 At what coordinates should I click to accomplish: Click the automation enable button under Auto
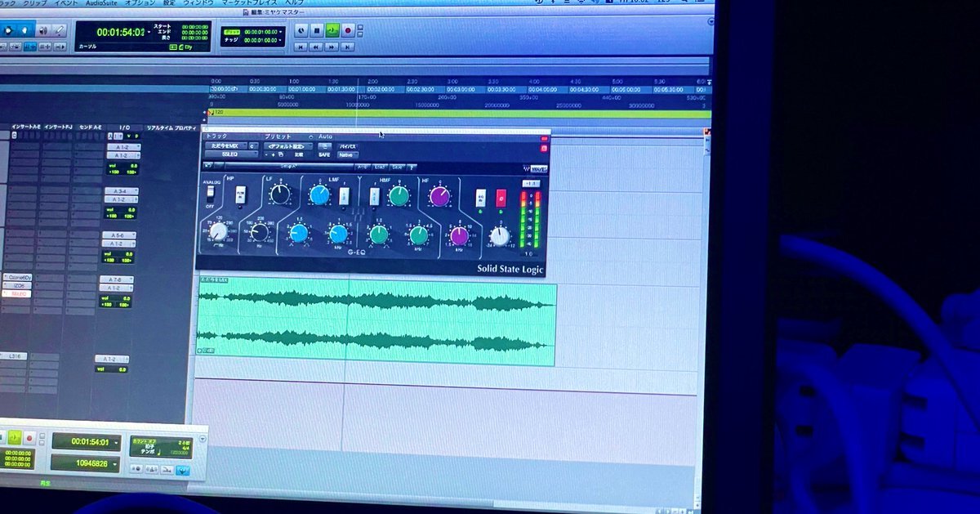tap(324, 146)
